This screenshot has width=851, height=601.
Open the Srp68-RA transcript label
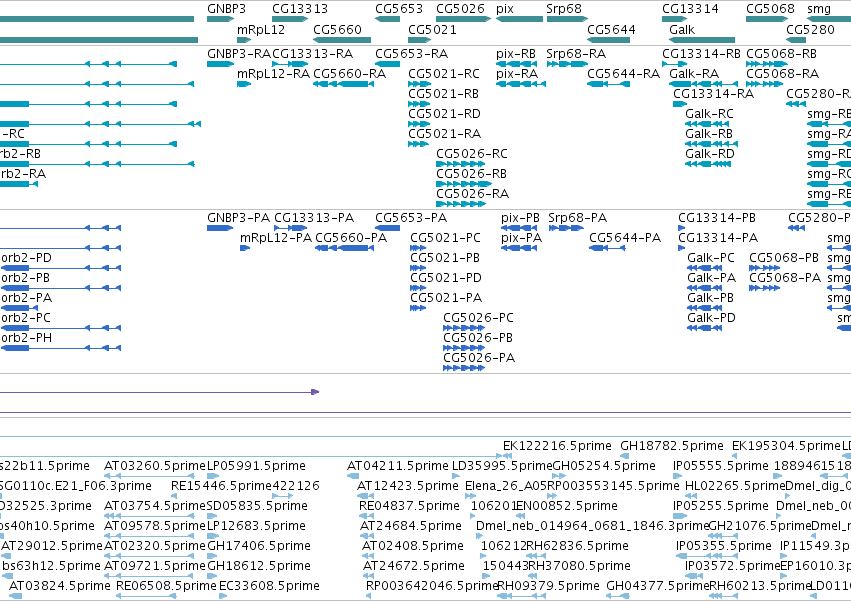(x=576, y=54)
